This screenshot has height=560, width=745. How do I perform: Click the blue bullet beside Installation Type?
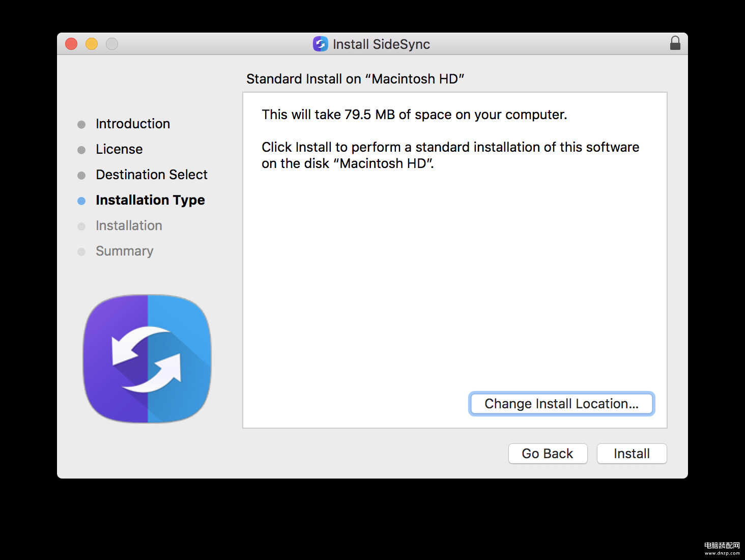pos(81,201)
